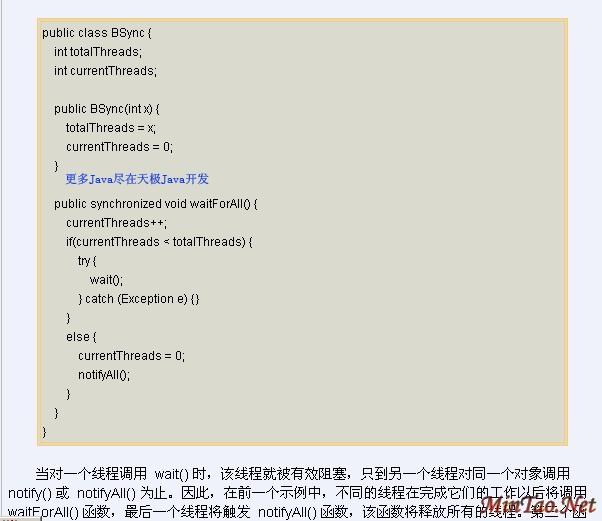Click the 'try {' line in code
This screenshot has height=521, width=602.
[89, 261]
